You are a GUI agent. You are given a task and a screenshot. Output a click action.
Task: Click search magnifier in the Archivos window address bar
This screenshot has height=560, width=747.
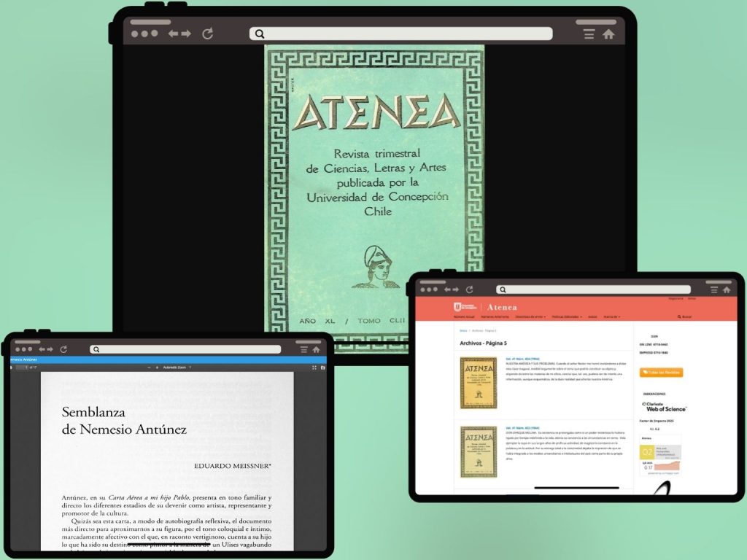pyautogui.click(x=503, y=289)
